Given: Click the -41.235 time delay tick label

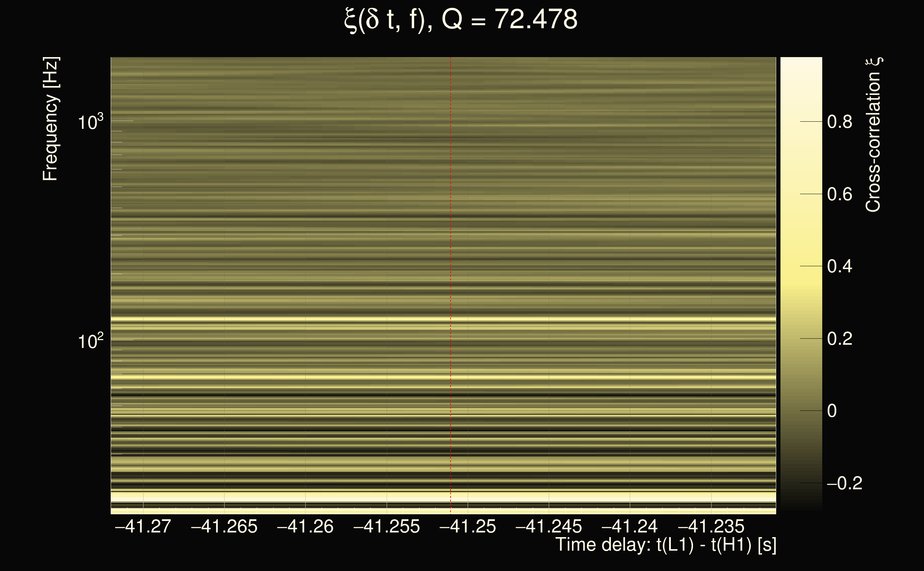Looking at the screenshot, I should pyautogui.click(x=711, y=526).
